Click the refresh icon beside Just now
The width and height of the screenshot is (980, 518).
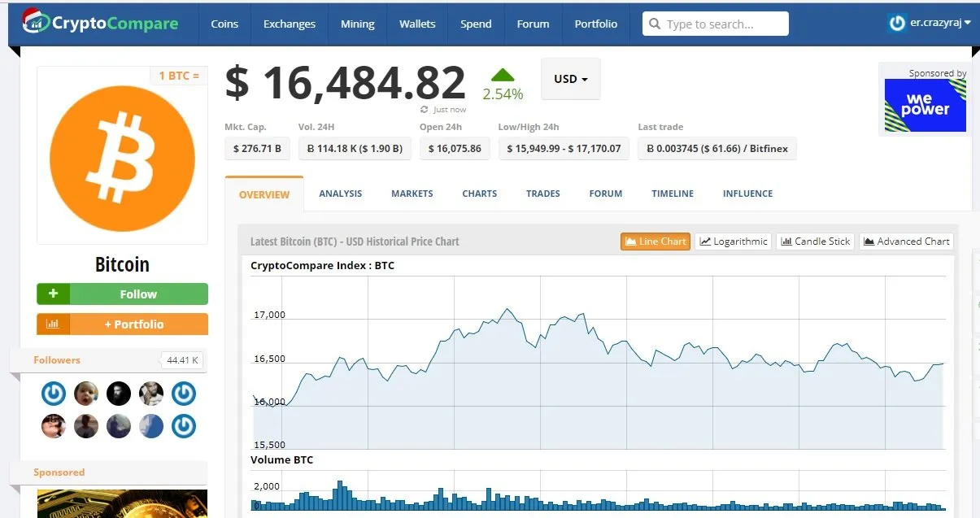[425, 110]
